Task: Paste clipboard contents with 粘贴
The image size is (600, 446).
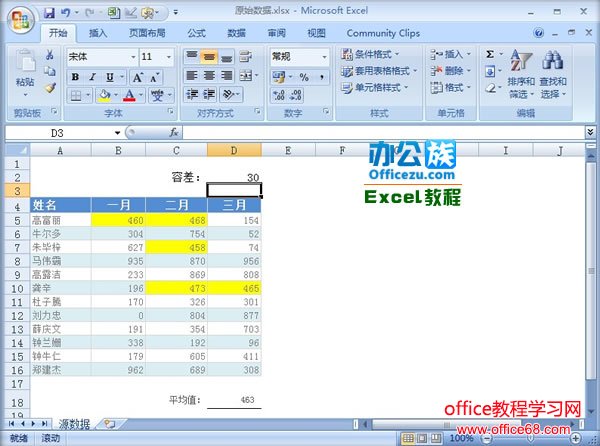Action: 25,73
